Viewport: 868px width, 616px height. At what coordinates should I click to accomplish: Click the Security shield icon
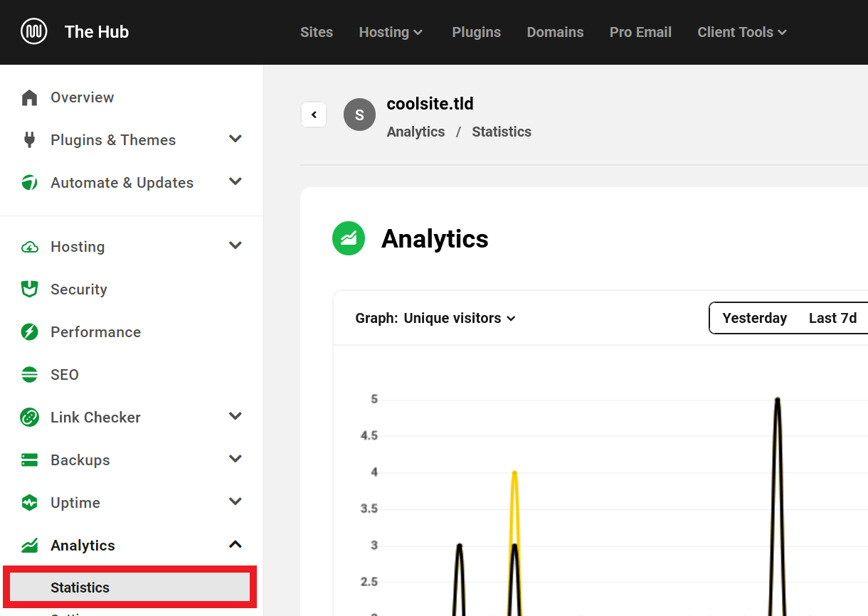click(29, 290)
